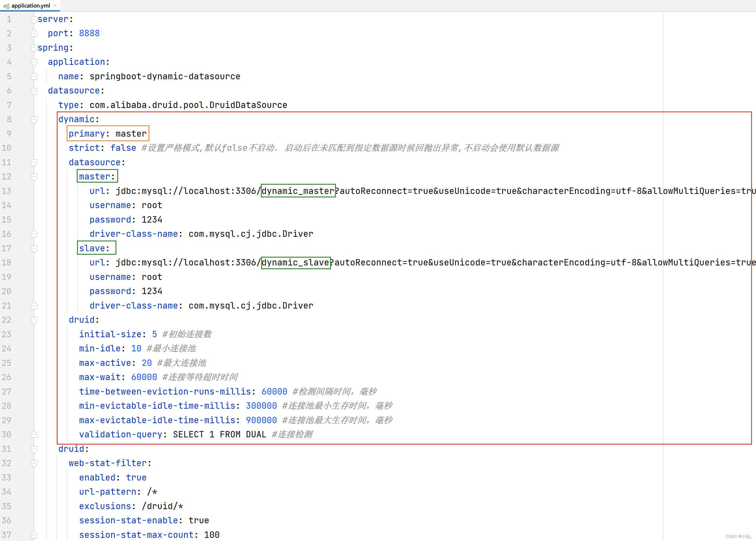Click line number 13 in gutter
The width and height of the screenshot is (756, 541).
click(x=6, y=191)
